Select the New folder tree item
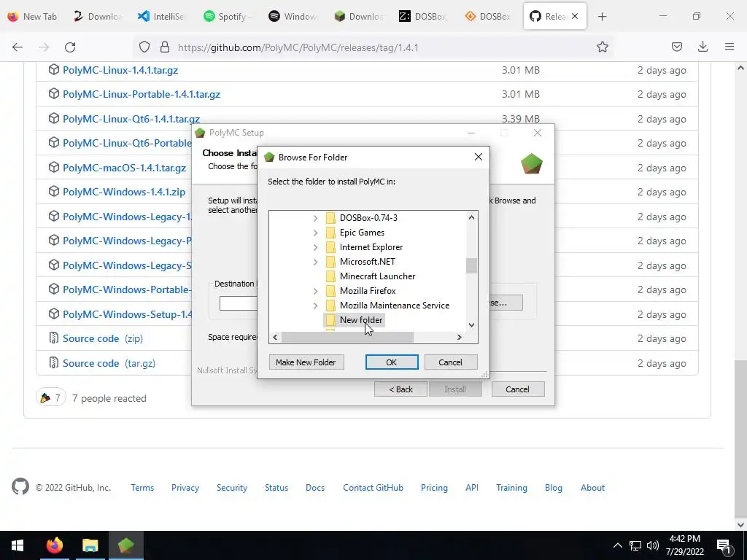 (360, 320)
